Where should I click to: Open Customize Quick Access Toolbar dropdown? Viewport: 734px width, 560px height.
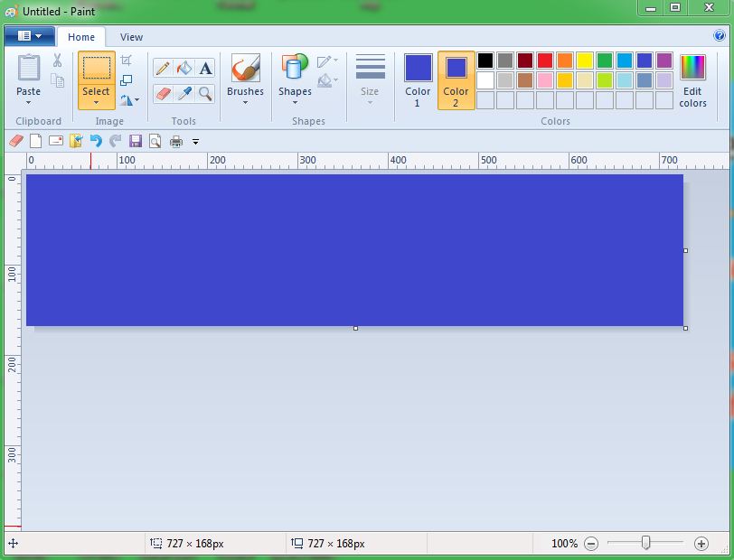(x=195, y=141)
